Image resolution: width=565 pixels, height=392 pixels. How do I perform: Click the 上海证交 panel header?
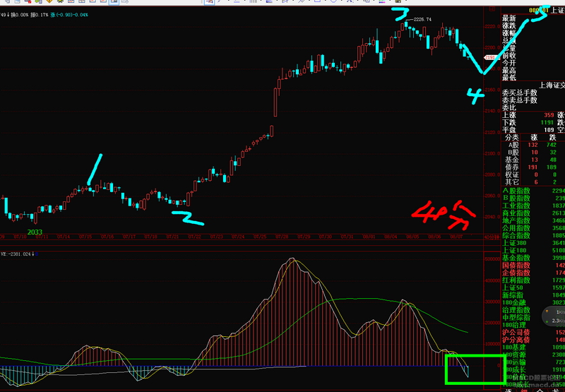[551, 84]
